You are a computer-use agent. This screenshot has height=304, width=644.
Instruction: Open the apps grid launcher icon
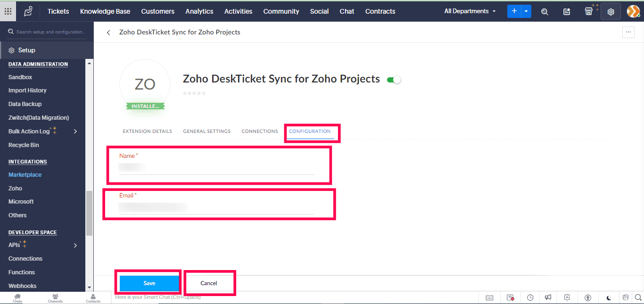click(8, 11)
